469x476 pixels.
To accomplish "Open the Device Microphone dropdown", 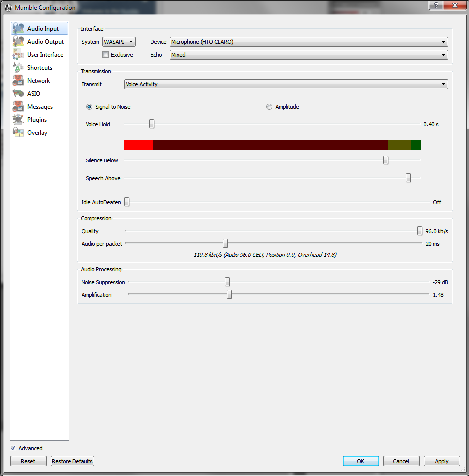I will click(308, 41).
